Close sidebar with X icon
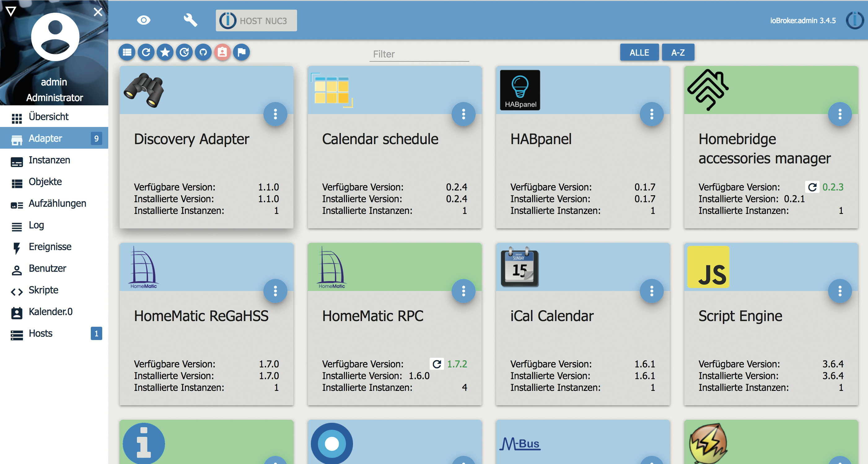Viewport: 868px width, 464px height. point(98,12)
